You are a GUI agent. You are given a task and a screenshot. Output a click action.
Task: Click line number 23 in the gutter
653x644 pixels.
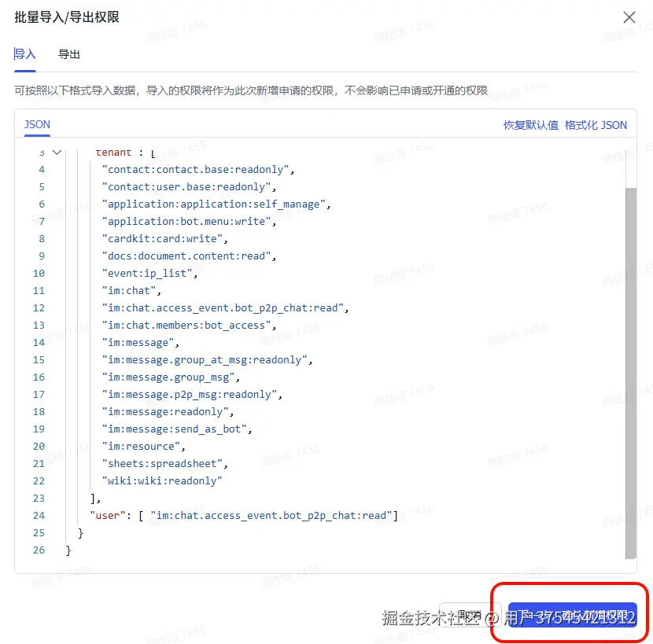(39, 499)
